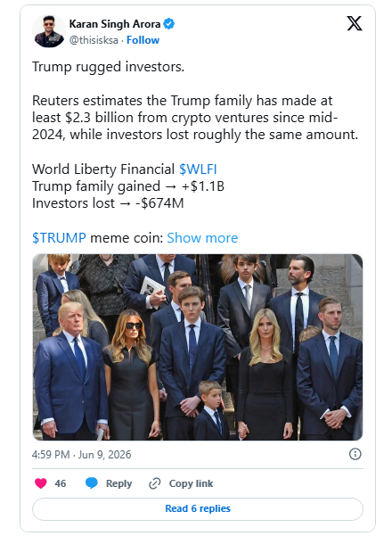This screenshot has height=536, width=392.
Task: Click the reply speech bubble icon
Action: [92, 483]
